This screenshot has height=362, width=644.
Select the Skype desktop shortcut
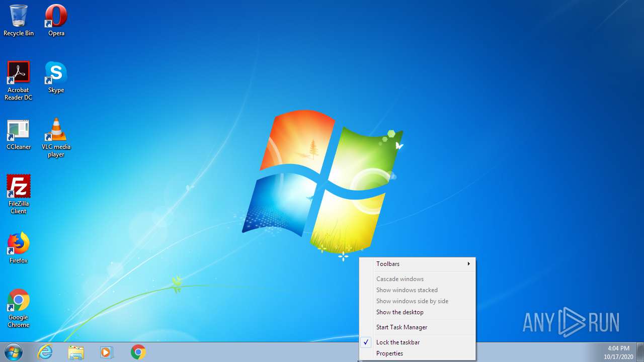click(x=56, y=77)
